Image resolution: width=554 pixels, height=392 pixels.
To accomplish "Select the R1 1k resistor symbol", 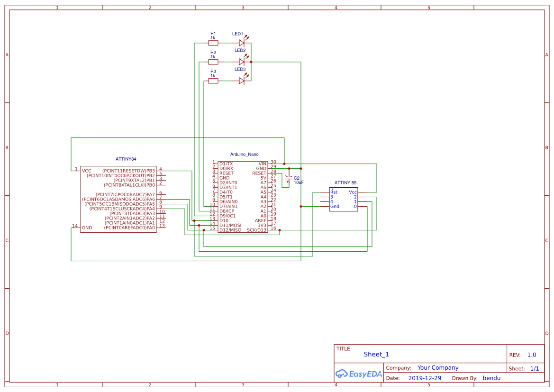I will [213, 43].
